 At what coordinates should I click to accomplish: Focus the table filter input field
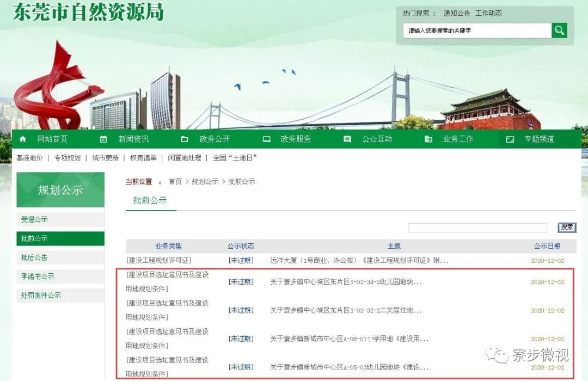(477, 228)
